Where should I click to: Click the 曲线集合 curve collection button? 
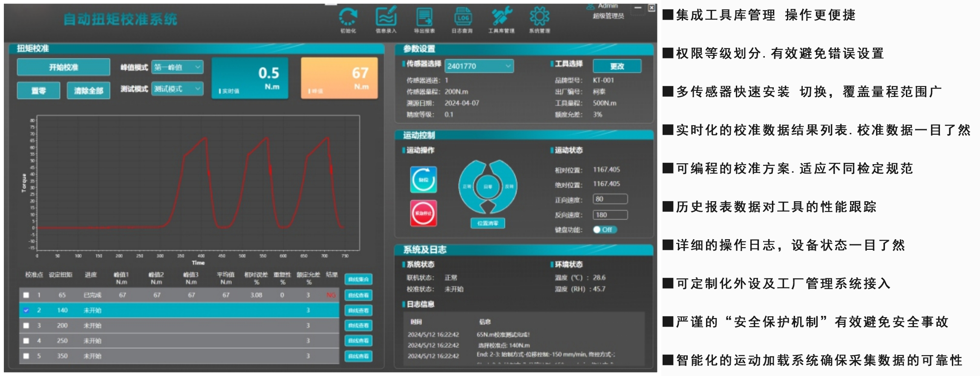point(358,279)
